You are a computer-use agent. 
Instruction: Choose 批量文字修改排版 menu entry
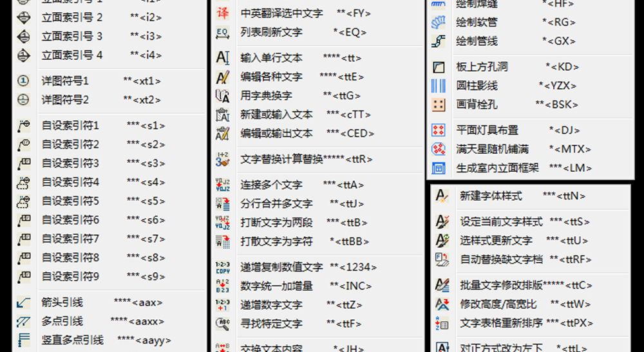(x=500, y=285)
